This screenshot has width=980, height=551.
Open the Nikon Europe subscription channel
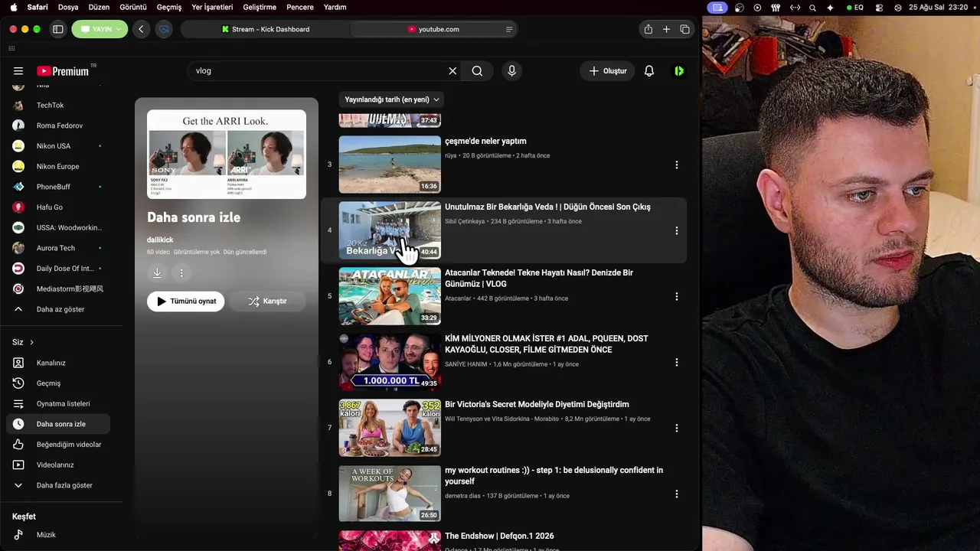point(58,166)
